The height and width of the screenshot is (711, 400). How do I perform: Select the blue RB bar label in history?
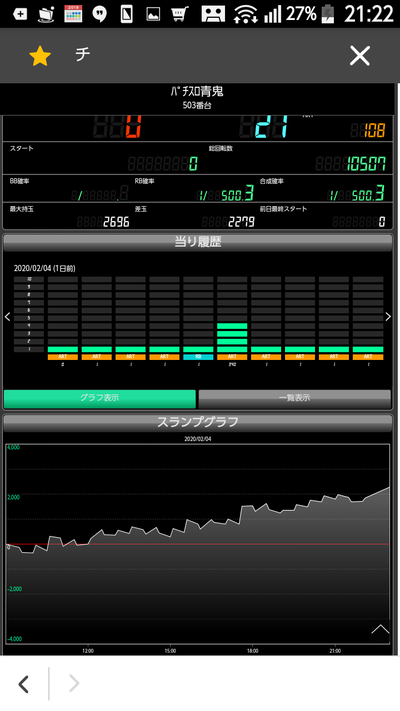pyautogui.click(x=198, y=357)
